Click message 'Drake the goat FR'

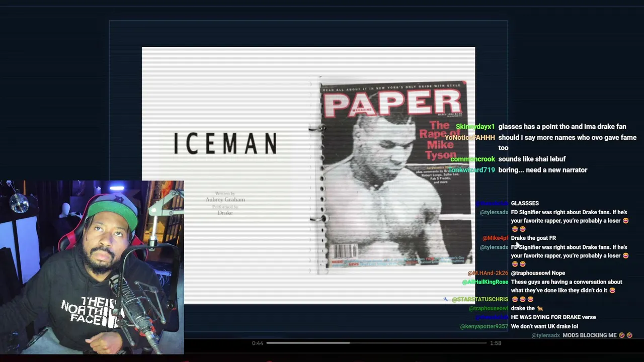(533, 238)
